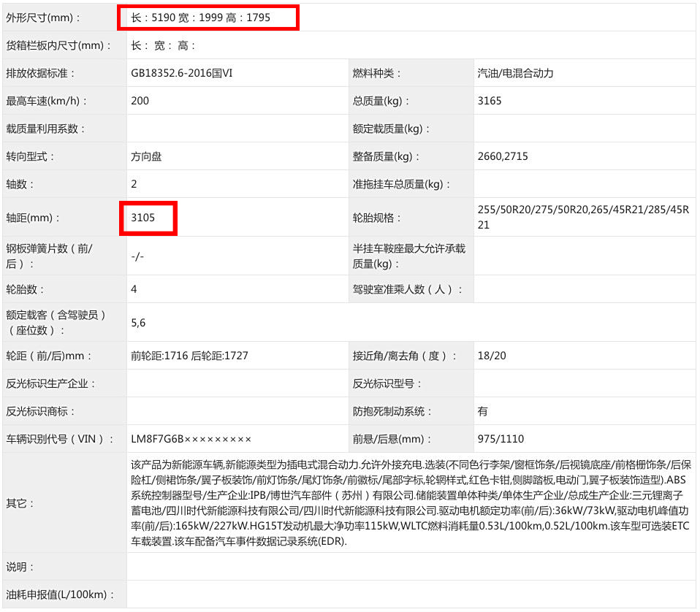700x612 pixels.
Task: Click the 总质量(kg) label
Action: point(381,102)
